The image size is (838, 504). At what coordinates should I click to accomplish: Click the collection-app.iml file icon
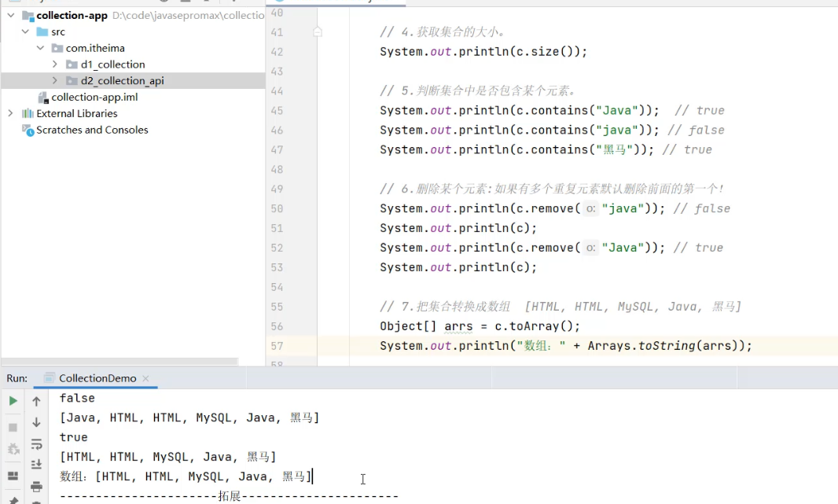pyautogui.click(x=44, y=97)
